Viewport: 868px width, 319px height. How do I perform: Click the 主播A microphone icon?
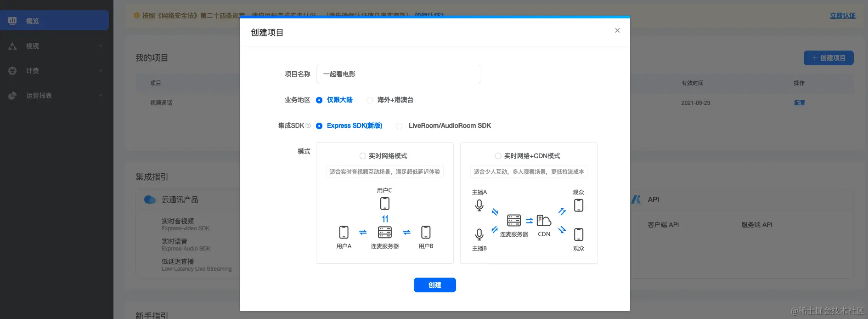coord(479,205)
